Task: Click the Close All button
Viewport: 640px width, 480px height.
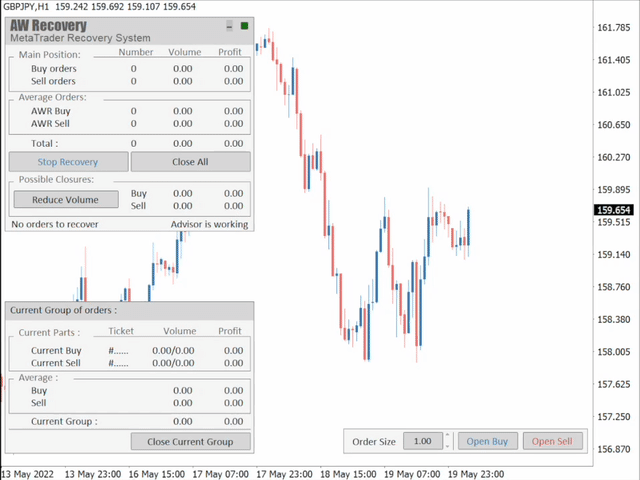Action: click(x=190, y=162)
